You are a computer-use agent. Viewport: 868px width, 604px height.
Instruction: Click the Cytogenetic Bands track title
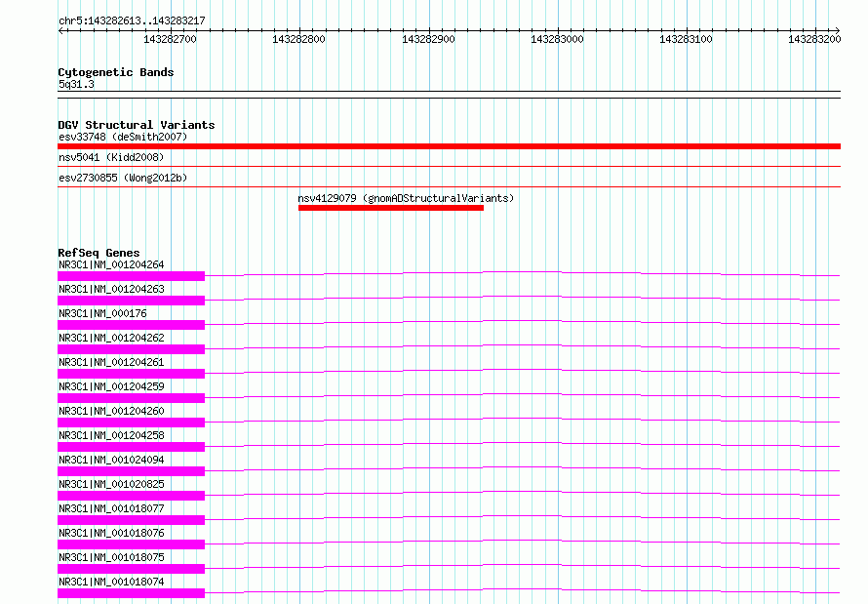click(116, 72)
